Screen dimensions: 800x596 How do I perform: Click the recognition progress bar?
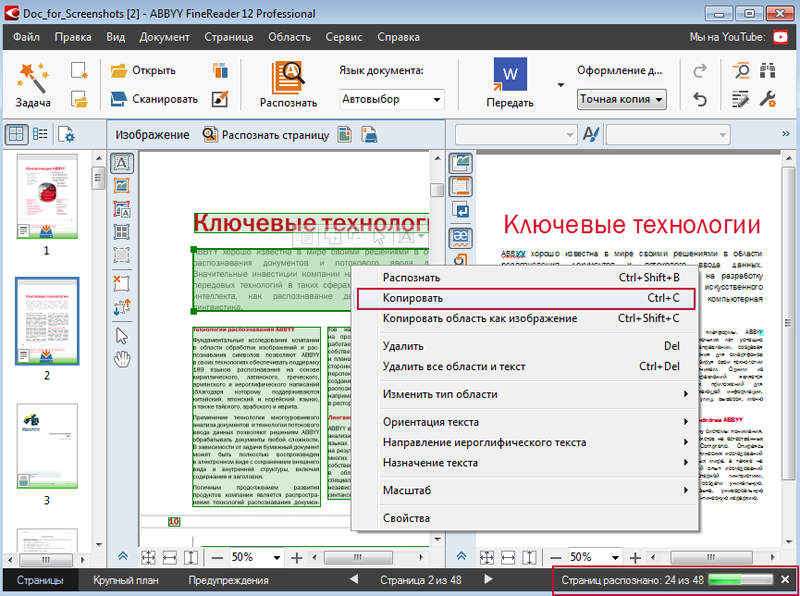point(741,580)
